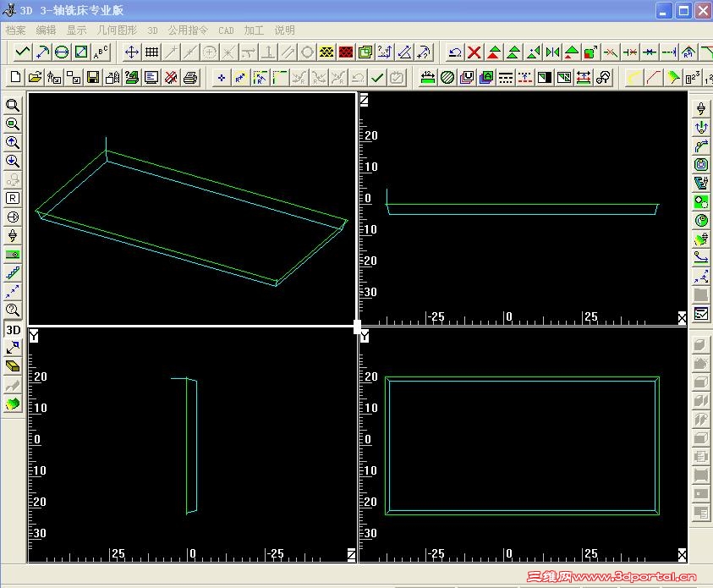Screen dimensions: 713x588
Task: Select the ABC text tool
Action: [x=101, y=52]
